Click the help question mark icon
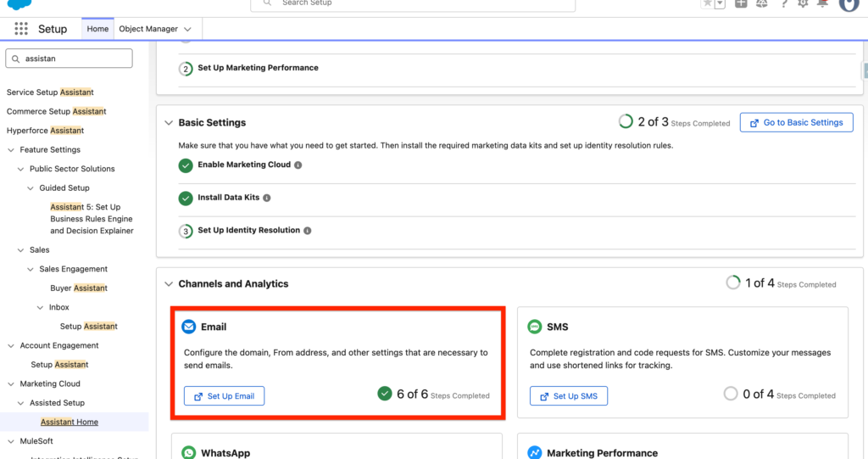This screenshot has height=459, width=868. tap(783, 3)
